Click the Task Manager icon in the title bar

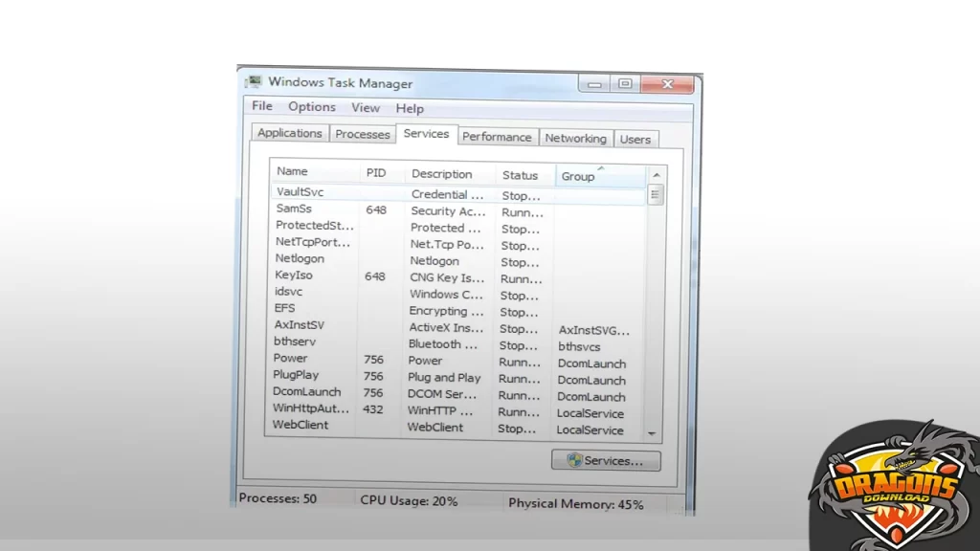[252, 83]
